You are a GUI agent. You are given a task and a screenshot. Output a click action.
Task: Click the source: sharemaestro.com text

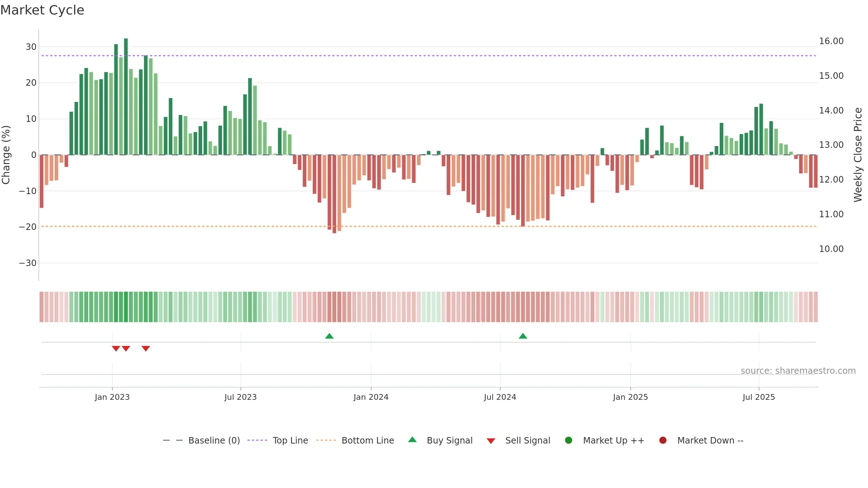(798, 371)
